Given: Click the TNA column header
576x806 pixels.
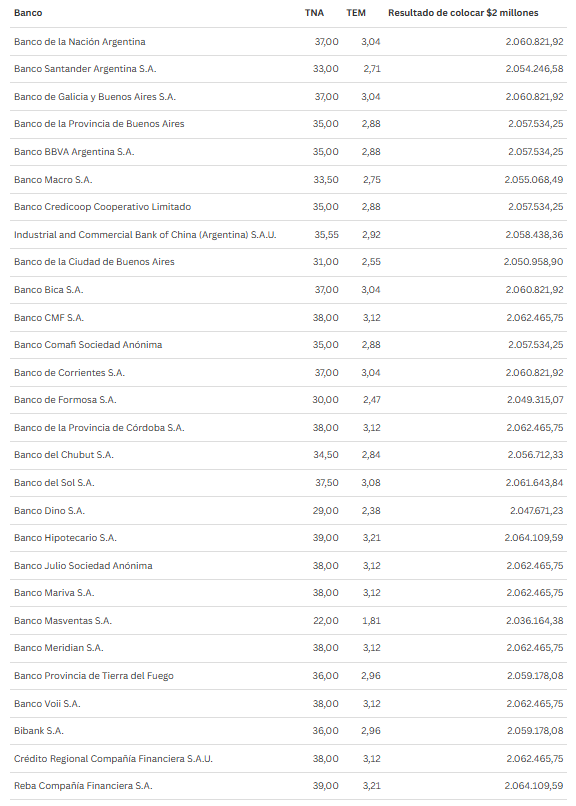Looking at the screenshot, I should click(x=314, y=13).
